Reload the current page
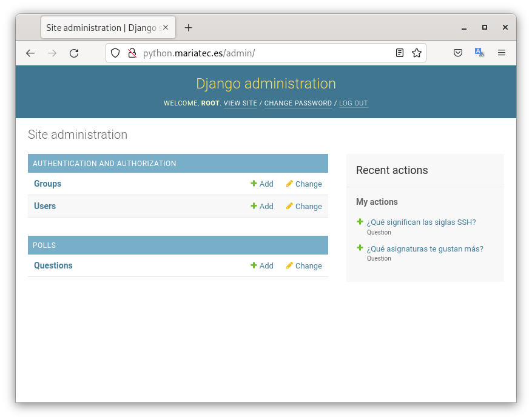This screenshot has width=532, height=420. pyautogui.click(x=74, y=53)
